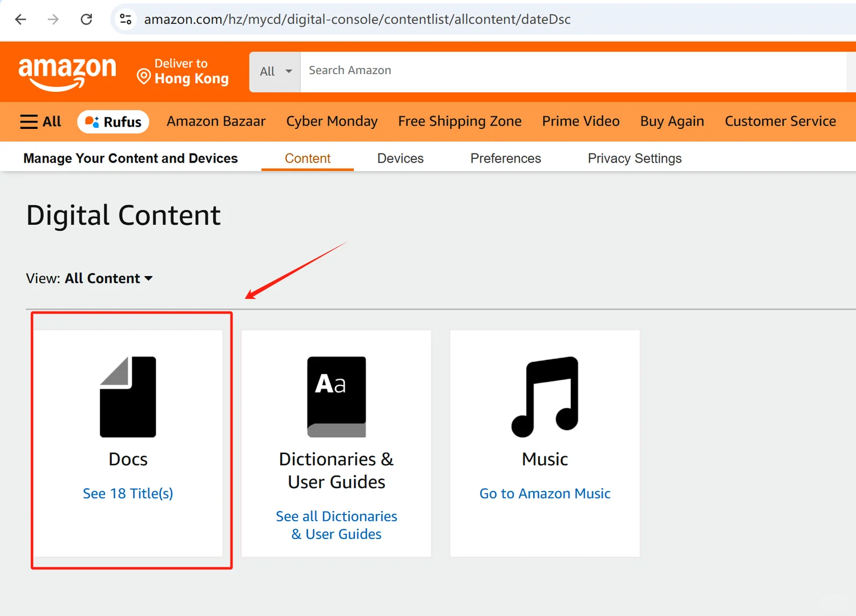Reload the page with the refresh icon
Image resolution: width=856 pixels, height=616 pixels.
[x=86, y=19]
